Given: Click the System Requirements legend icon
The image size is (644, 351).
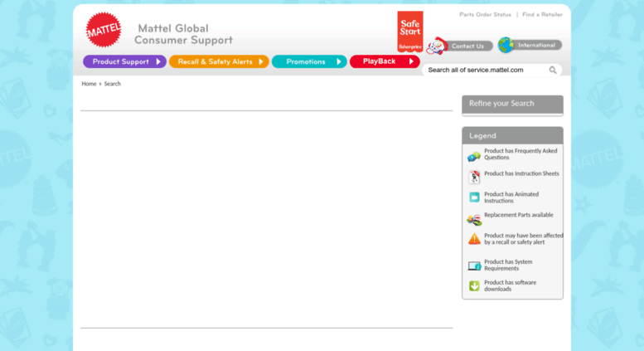Looking at the screenshot, I should tap(474, 266).
